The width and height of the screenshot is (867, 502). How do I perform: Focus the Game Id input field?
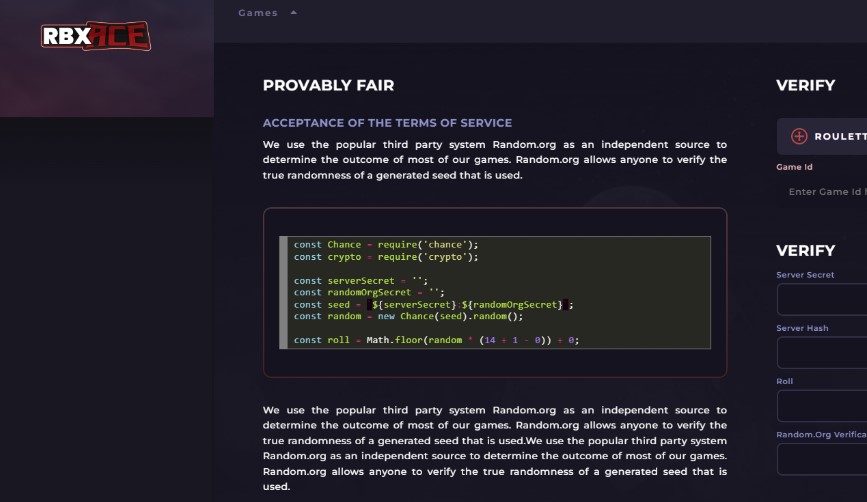[822, 192]
